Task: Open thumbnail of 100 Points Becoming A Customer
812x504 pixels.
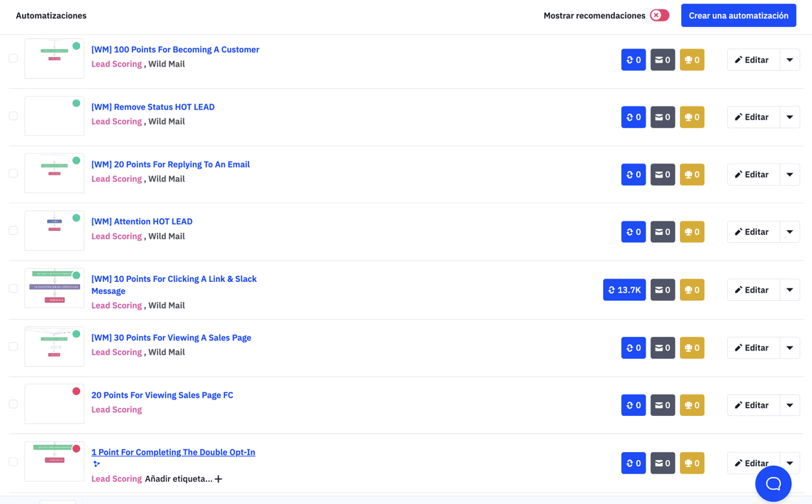Action: pyautogui.click(x=55, y=59)
